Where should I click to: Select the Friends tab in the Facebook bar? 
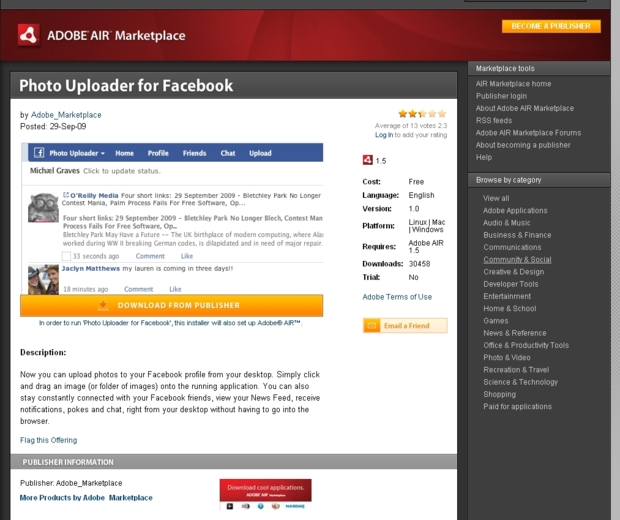194,153
